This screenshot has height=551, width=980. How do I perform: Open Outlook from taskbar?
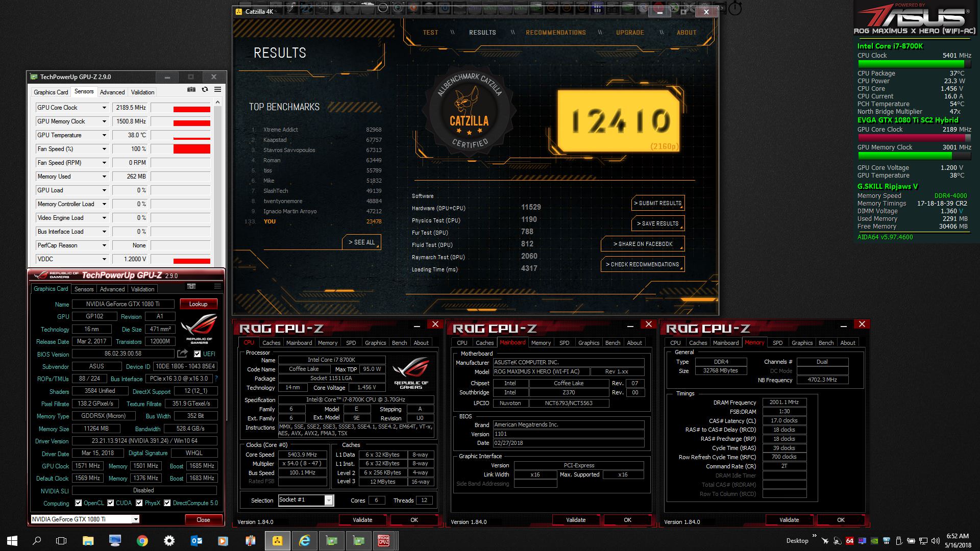[x=197, y=541]
